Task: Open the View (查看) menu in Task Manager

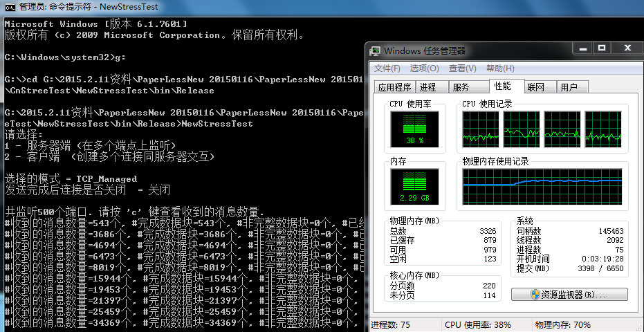Action: click(463, 68)
